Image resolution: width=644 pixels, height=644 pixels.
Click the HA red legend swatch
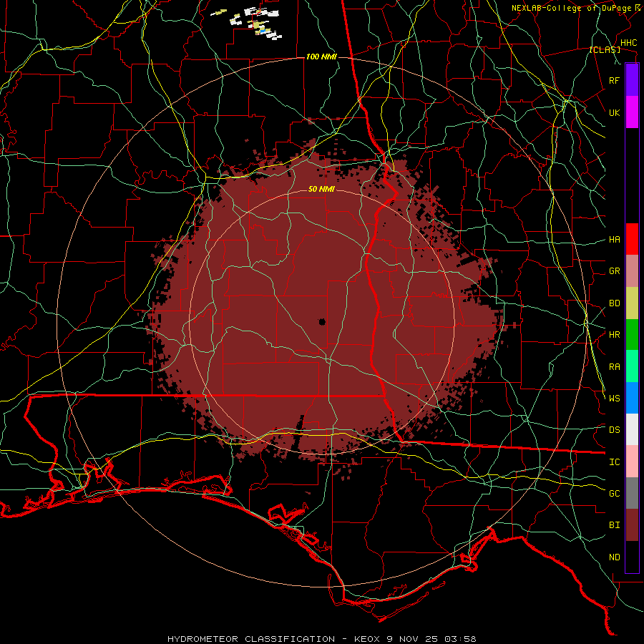(x=632, y=239)
